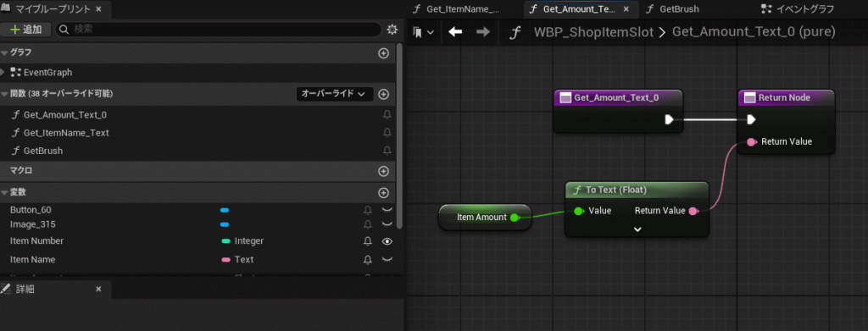This screenshot has width=868, height=331.
Task: Click the My Blueprint panel scrollbar
Action: tap(400, 136)
